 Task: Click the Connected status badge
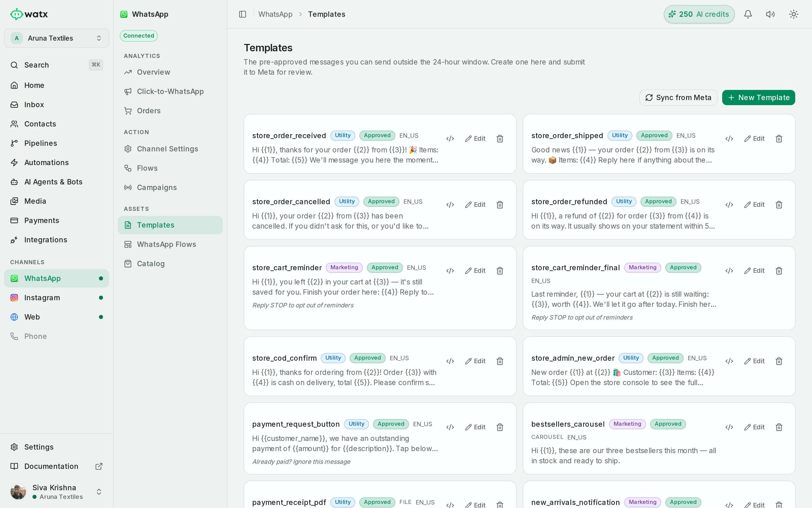pyautogui.click(x=139, y=36)
